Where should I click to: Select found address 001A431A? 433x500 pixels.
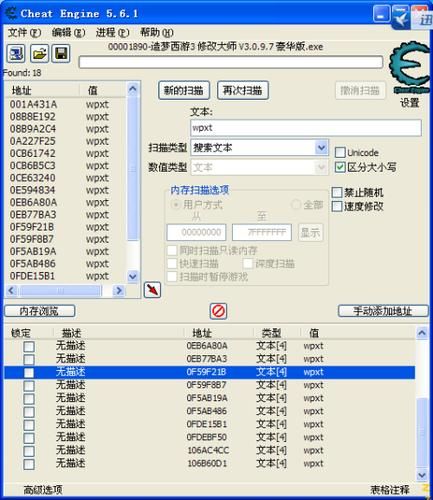point(33,104)
